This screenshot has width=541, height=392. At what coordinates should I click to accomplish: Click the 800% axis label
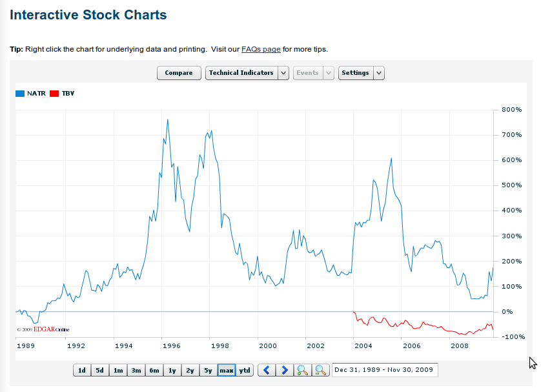512,110
